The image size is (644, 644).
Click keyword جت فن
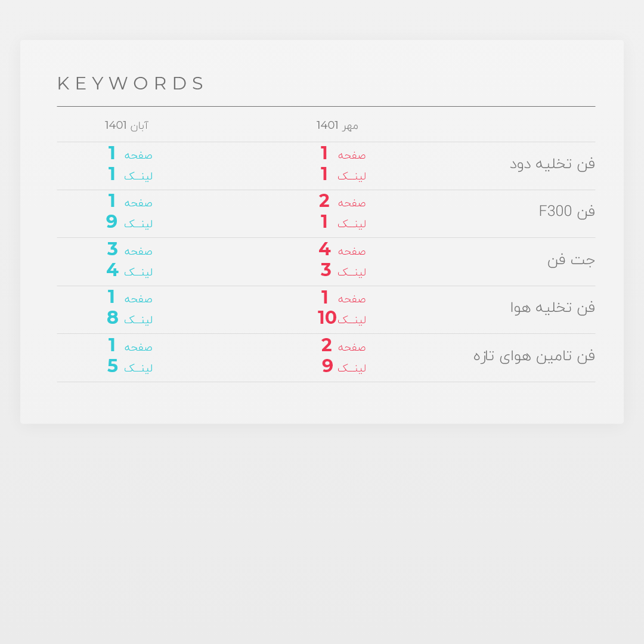[571, 260]
